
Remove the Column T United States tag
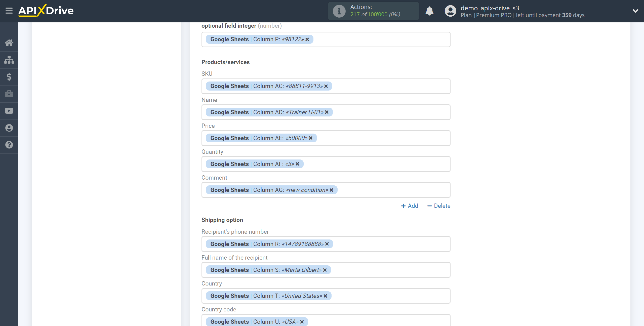(325, 296)
